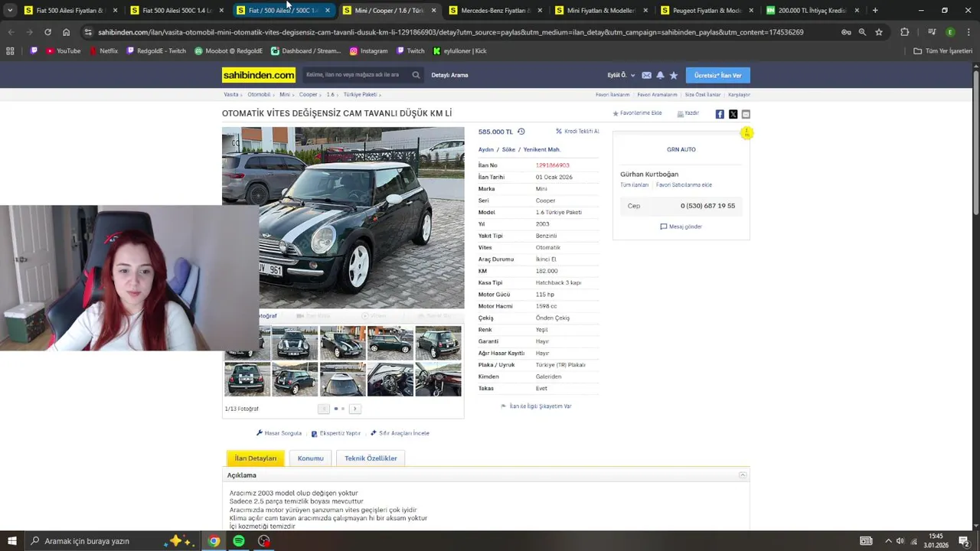Click Türkiye Paketi breadcrumb link
This screenshot has height=551, width=980.
coord(360,95)
